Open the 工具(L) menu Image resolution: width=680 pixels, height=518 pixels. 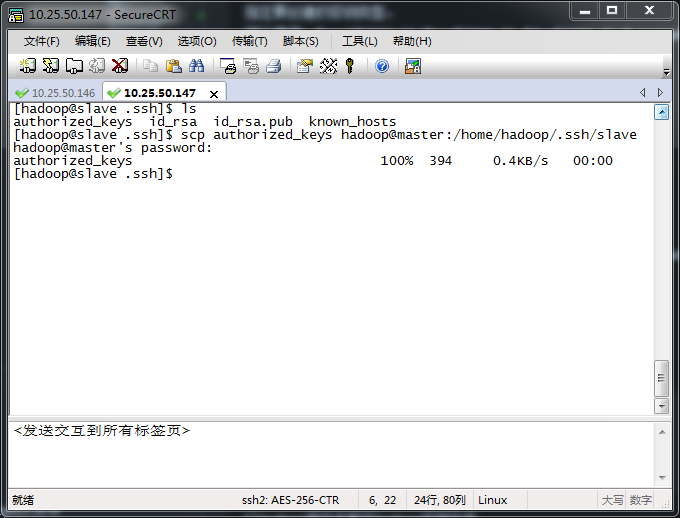[359, 41]
